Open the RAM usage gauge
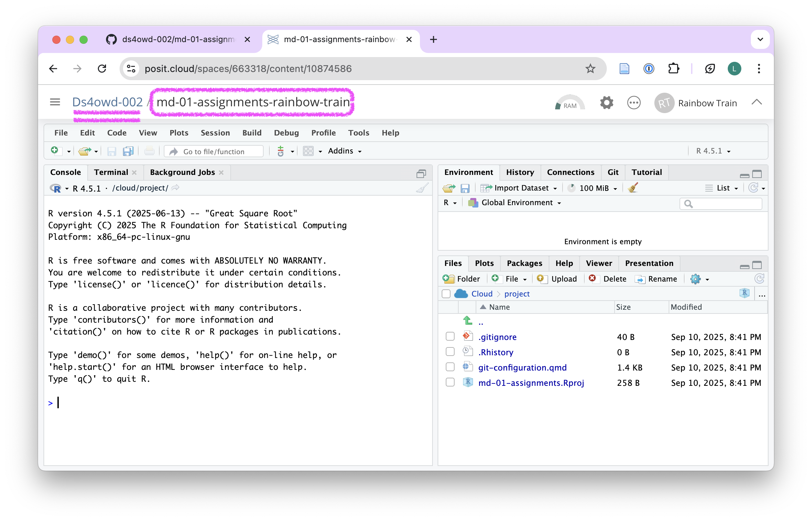The width and height of the screenshot is (812, 521). (x=570, y=103)
